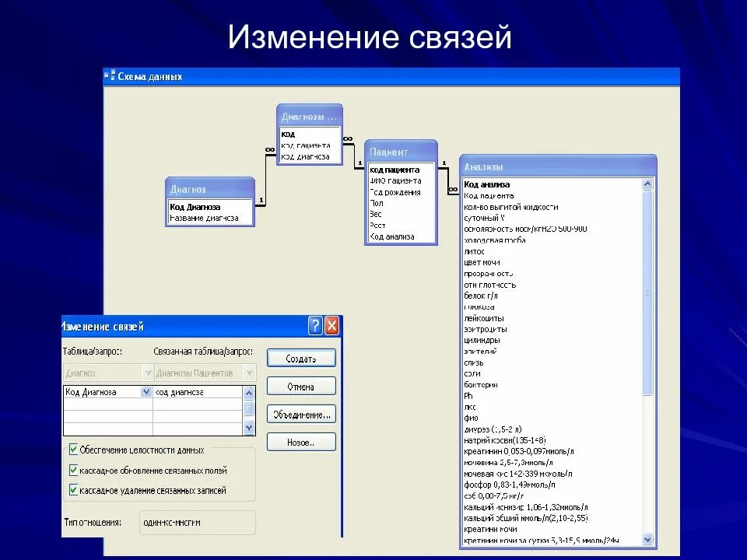Select прозрачность field
The image size is (747, 560).
click(x=489, y=273)
